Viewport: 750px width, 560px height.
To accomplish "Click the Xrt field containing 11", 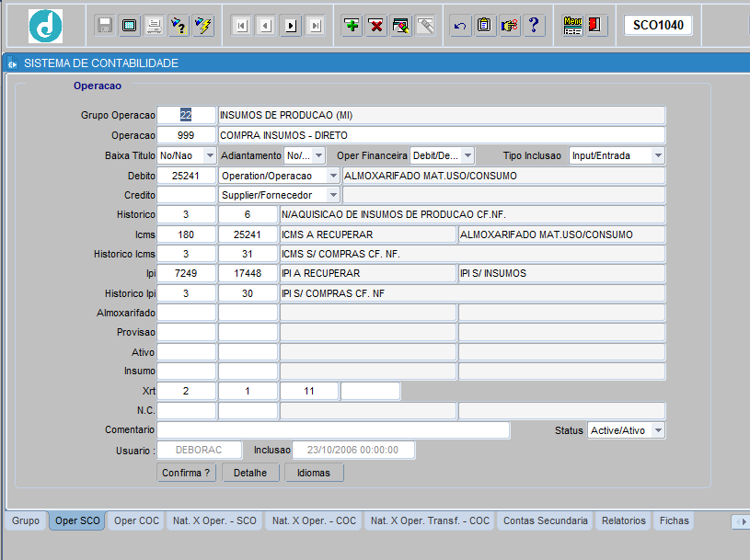I will 309,392.
